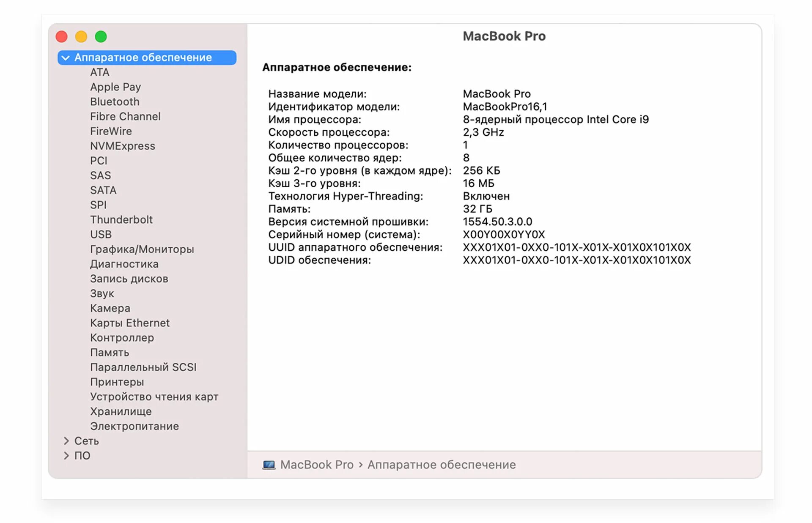Image resolution: width=812 pixels, height=523 pixels.
Task: Select Электропитание in the sidebar
Action: point(134,426)
